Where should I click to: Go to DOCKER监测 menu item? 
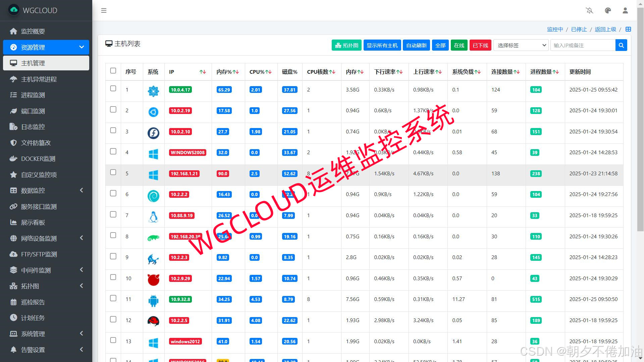coord(38,159)
